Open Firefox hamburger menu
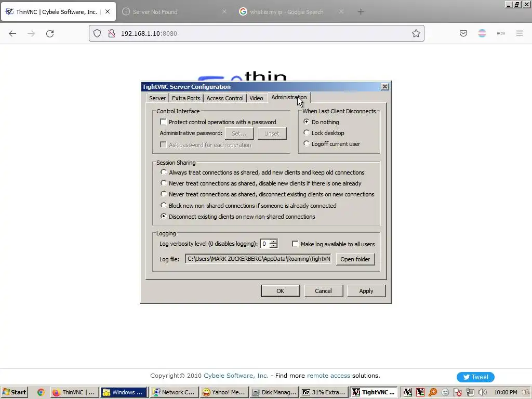Image resolution: width=532 pixels, height=399 pixels. 520,33
